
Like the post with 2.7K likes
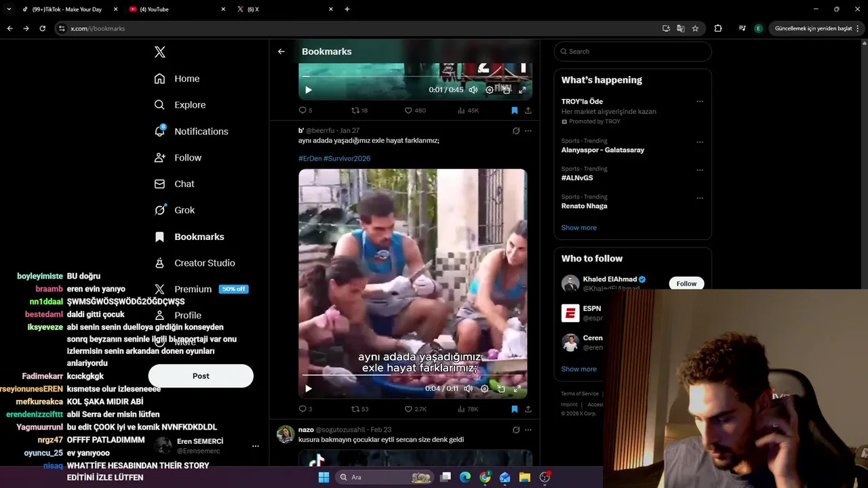tap(415, 409)
